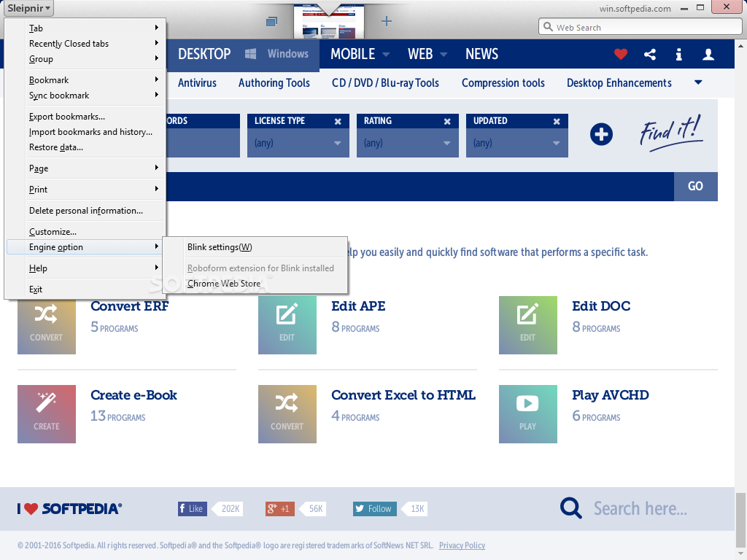Viewport: 747px width, 560px height.
Task: Click the Create e-Book tile icon
Action: [47, 414]
